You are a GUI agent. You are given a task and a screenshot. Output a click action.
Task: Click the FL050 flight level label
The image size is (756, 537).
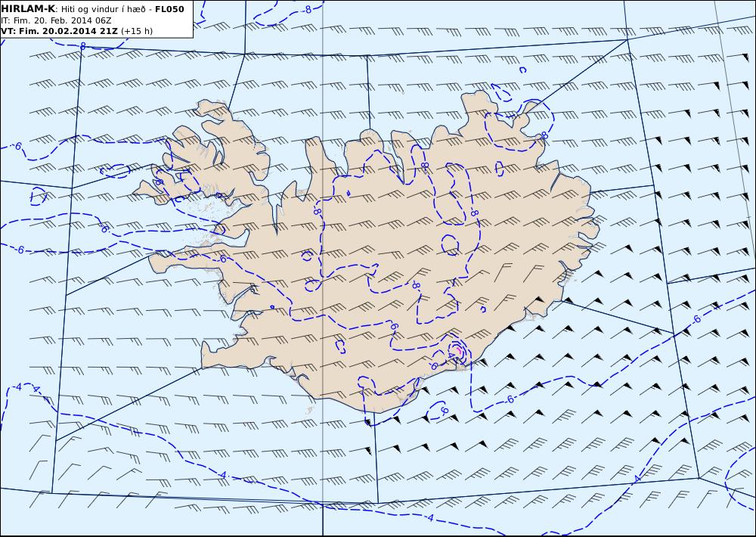tap(169, 9)
